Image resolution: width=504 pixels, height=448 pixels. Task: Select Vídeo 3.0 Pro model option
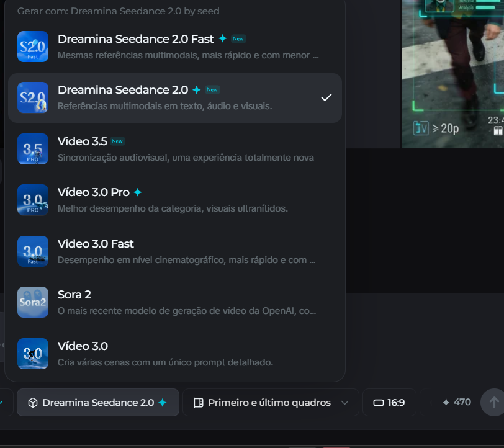[x=175, y=200]
